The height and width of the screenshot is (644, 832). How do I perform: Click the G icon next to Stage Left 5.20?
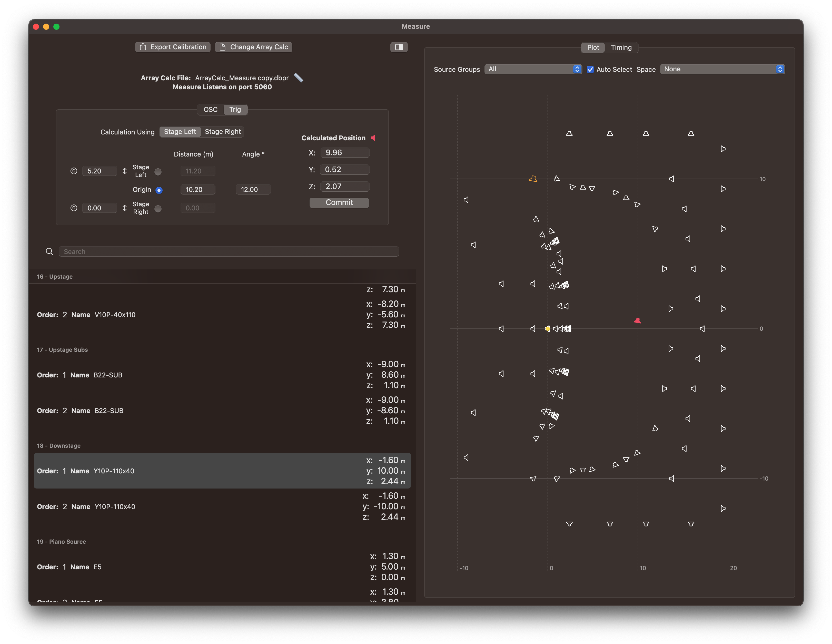74,171
